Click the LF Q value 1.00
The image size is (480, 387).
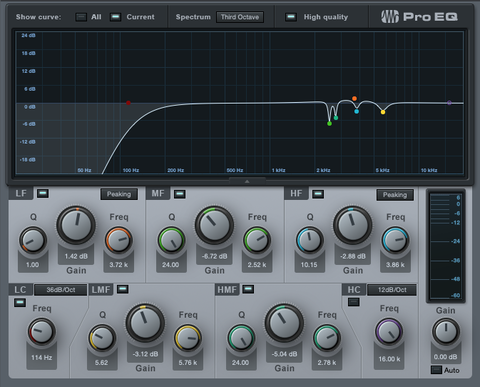coord(33,265)
